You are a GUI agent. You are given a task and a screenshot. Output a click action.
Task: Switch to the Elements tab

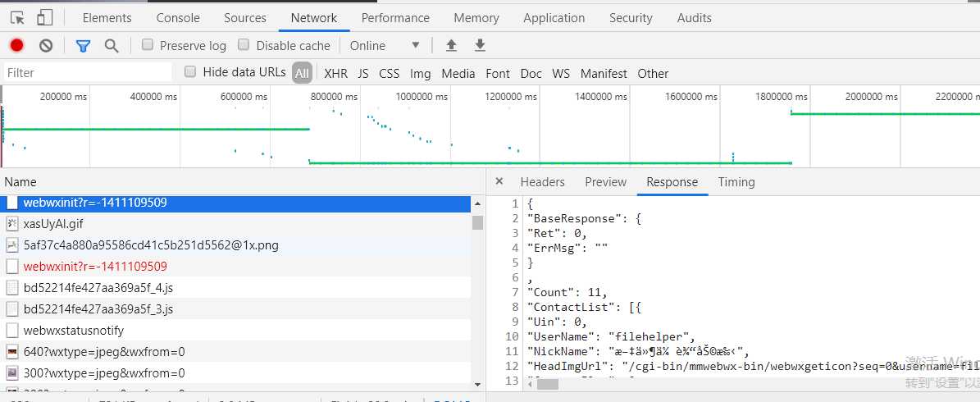107,18
